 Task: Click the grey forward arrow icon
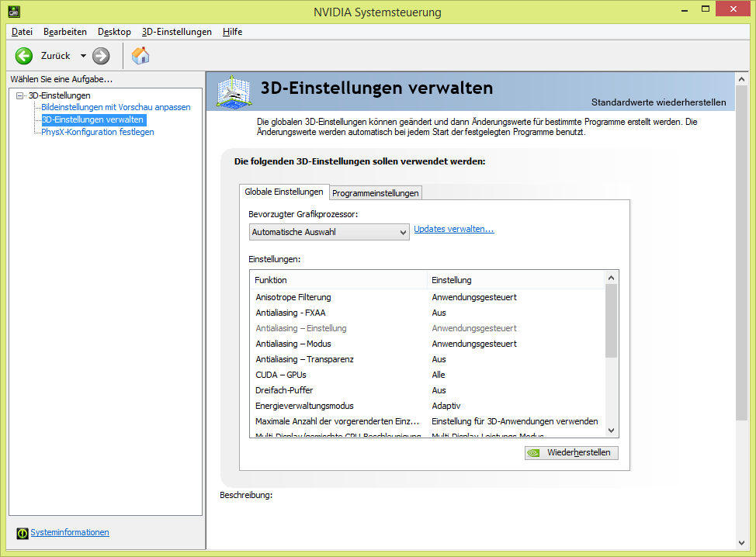101,56
